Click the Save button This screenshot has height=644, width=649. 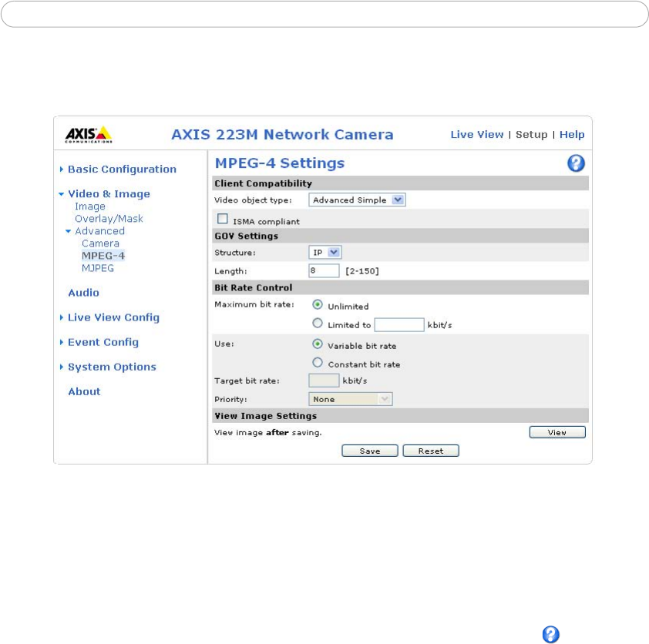click(370, 451)
